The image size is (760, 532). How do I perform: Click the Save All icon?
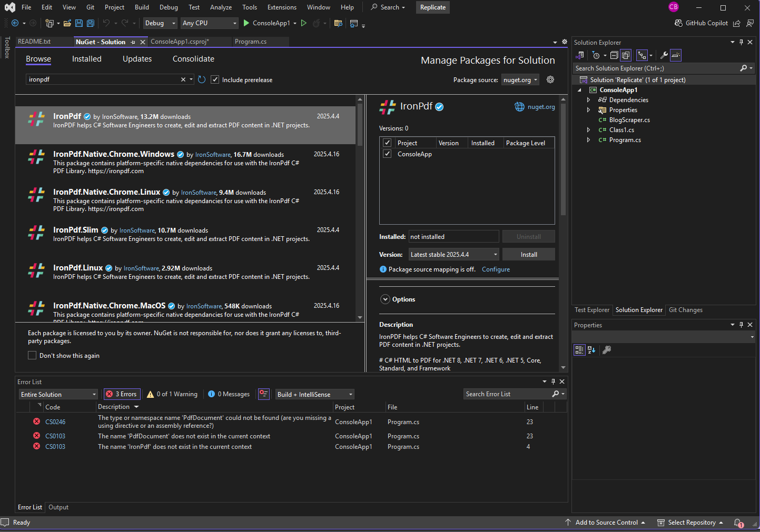pos(91,23)
